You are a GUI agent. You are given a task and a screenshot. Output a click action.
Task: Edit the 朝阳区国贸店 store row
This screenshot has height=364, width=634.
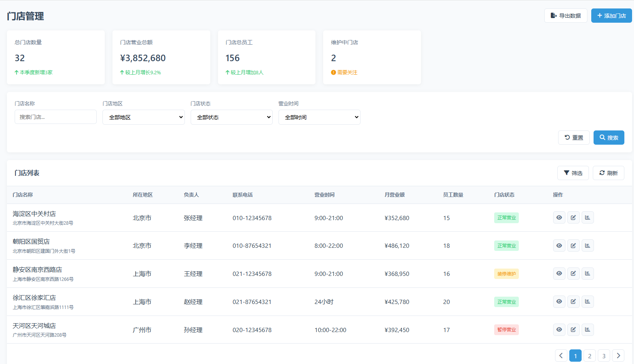573,246
